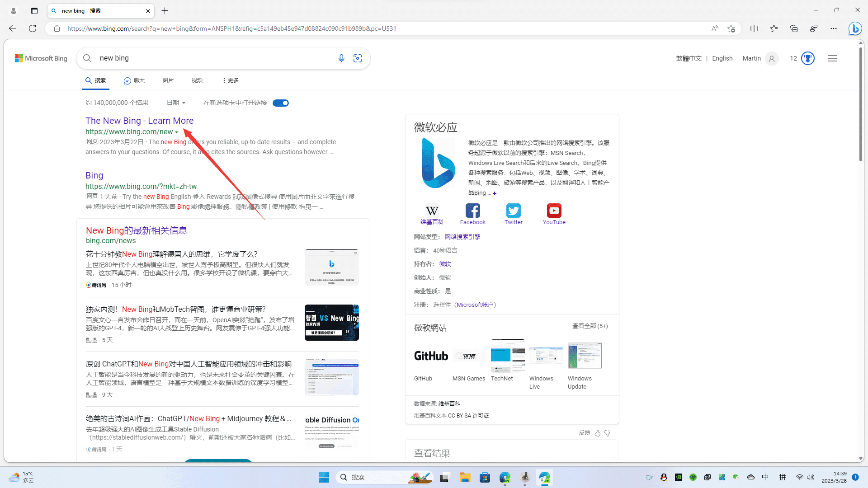The width and height of the screenshot is (868, 488).
Task: Open the taskbar weather widget
Action: point(21,477)
